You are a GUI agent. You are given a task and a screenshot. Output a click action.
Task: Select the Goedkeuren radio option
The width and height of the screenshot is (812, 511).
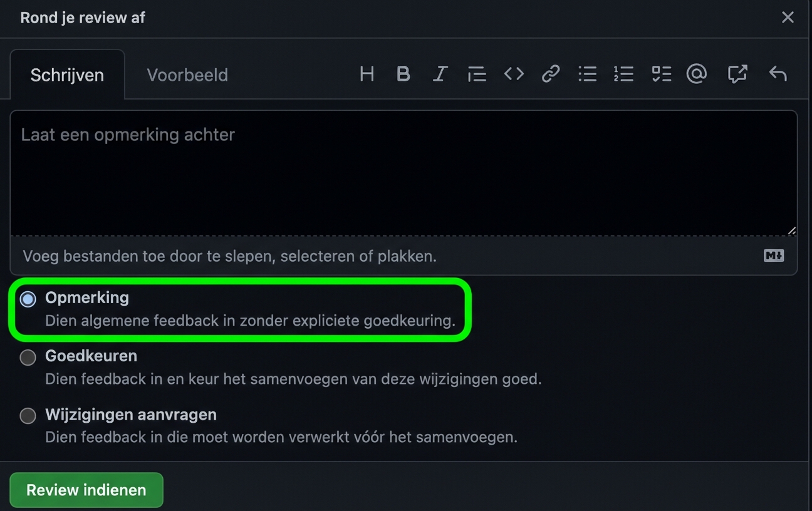click(x=28, y=358)
